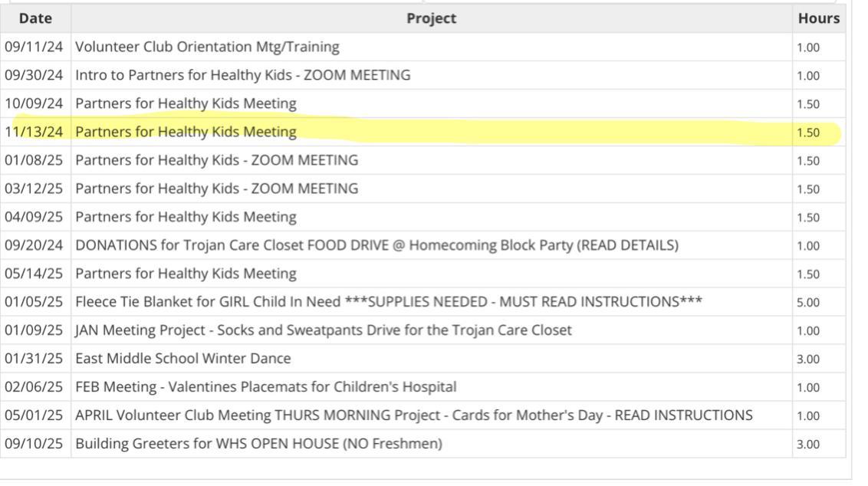Click the 05/14/25 date cell
Viewport: 868px width, 486px height.
pos(35,274)
